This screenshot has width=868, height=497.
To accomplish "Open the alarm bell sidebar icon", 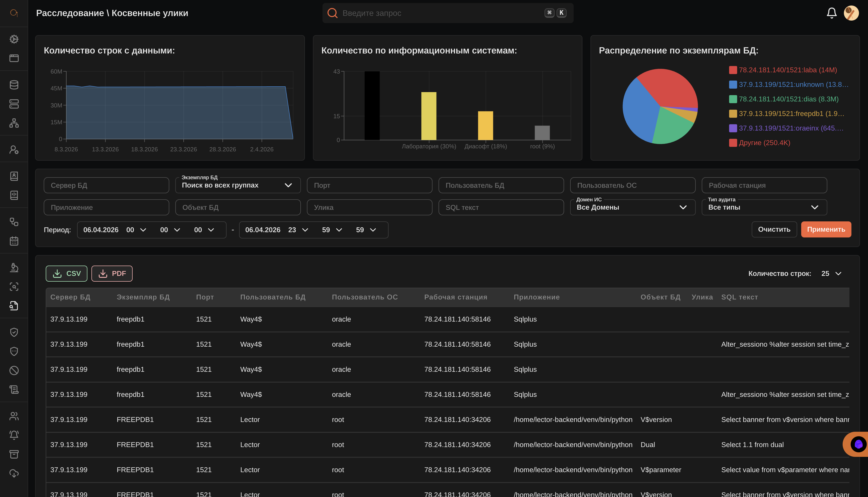I will coord(14,435).
